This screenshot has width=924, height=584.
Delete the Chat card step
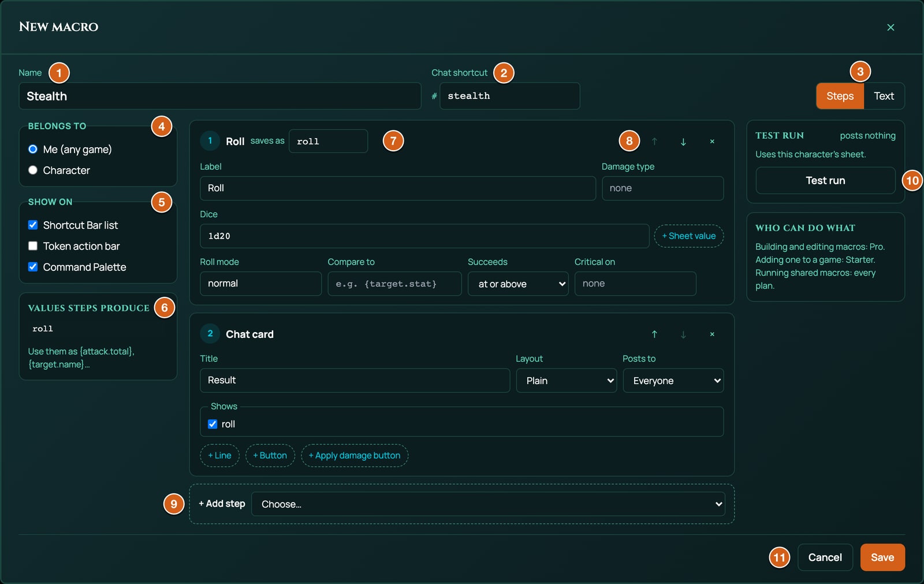[x=712, y=334]
